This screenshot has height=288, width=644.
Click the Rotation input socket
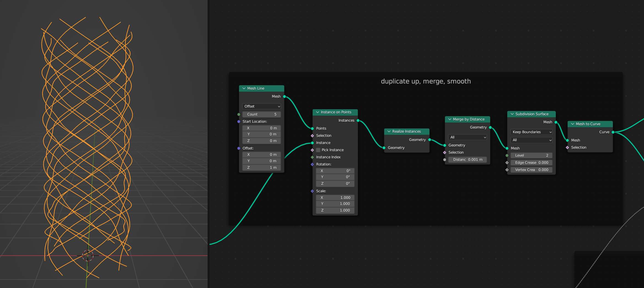[x=312, y=164]
